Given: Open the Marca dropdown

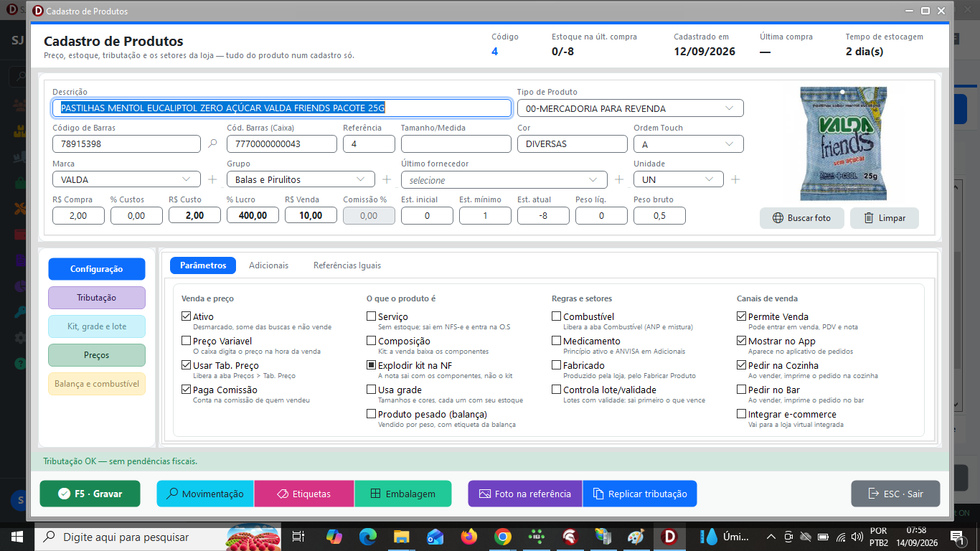Looking at the screenshot, I should (127, 179).
